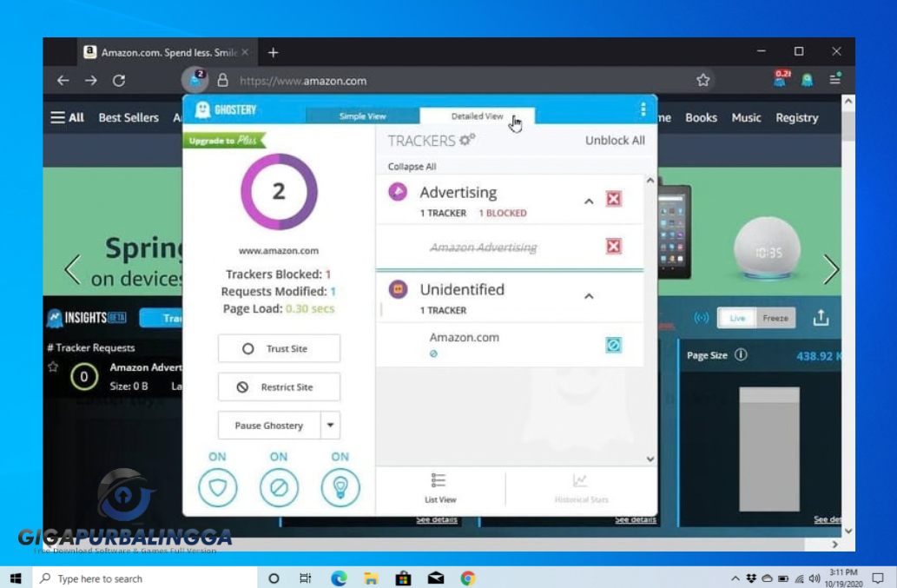Toggle restriction on Amazon.com tracker
Screen dimensions: 897x588
pyautogui.click(x=613, y=345)
